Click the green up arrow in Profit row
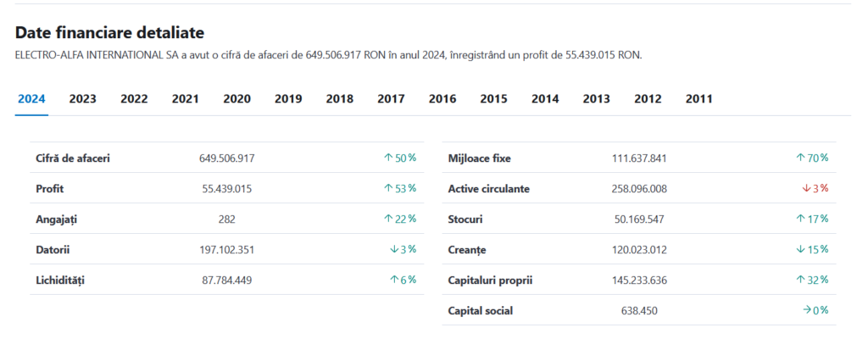 pyautogui.click(x=388, y=188)
